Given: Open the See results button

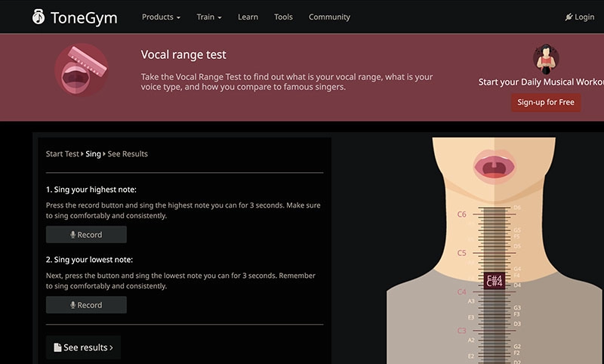Looking at the screenshot, I should coord(83,347).
